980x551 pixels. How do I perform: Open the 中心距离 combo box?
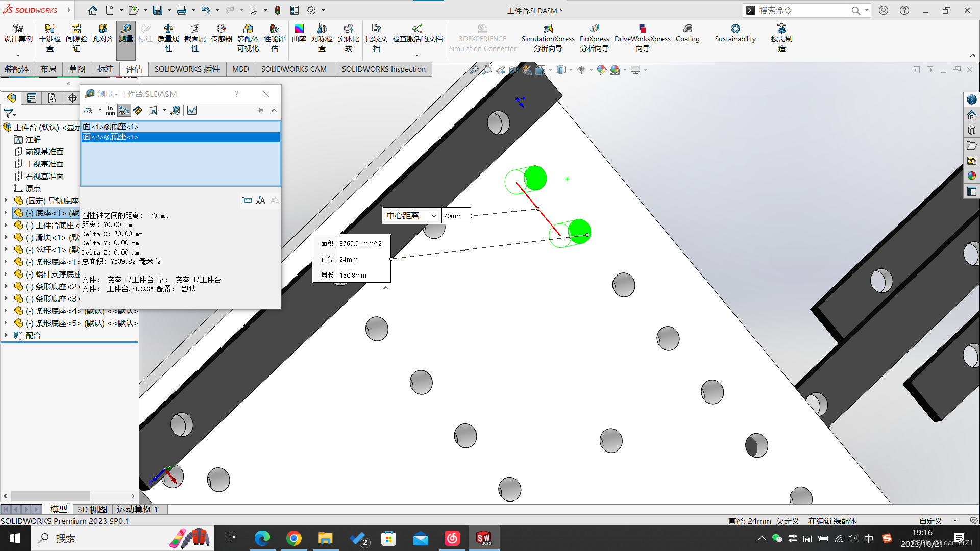click(x=411, y=216)
